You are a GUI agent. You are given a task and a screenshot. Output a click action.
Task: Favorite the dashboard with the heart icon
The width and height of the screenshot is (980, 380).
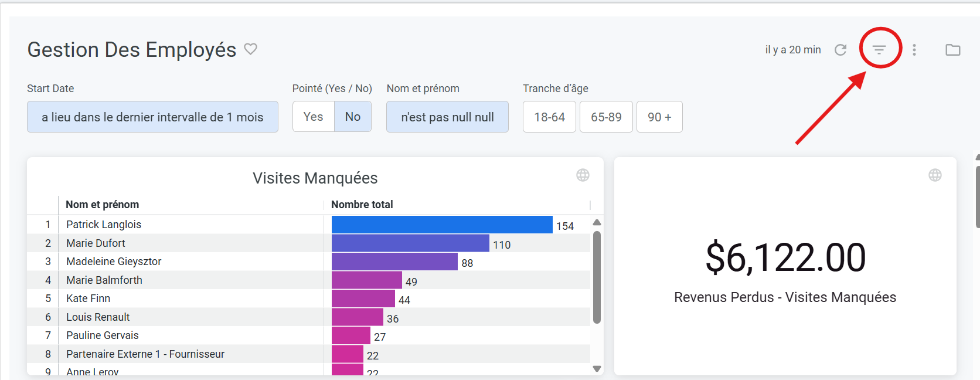[251, 49]
